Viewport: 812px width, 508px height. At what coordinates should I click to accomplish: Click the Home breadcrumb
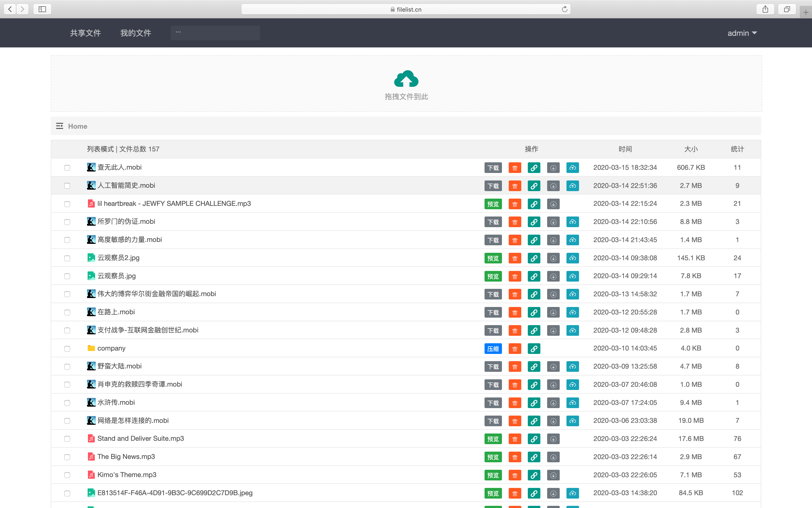(x=78, y=126)
